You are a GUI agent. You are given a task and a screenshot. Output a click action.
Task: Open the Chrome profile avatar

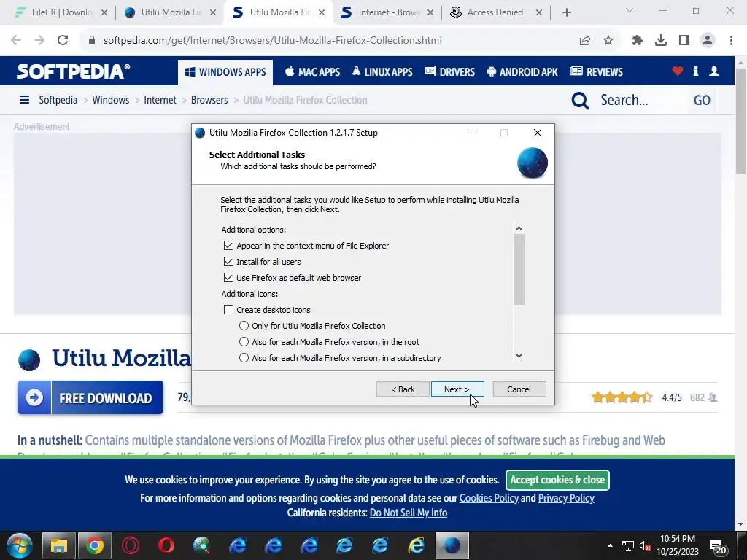point(708,41)
